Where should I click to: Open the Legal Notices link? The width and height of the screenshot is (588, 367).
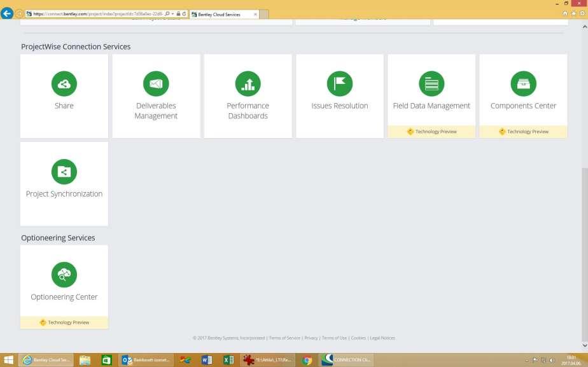tap(382, 338)
